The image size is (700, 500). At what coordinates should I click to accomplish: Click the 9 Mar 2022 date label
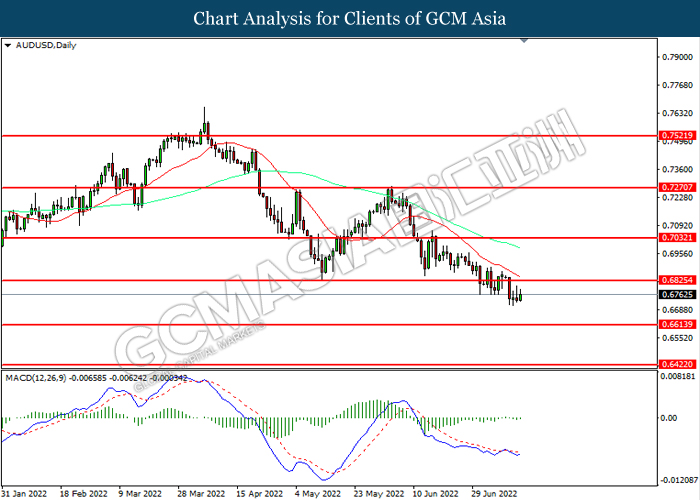[140, 494]
